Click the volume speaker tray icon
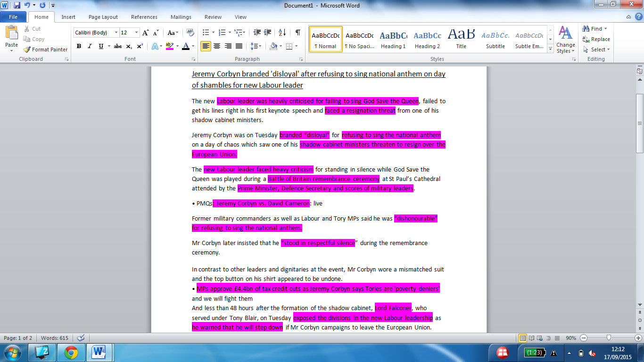 [593, 353]
